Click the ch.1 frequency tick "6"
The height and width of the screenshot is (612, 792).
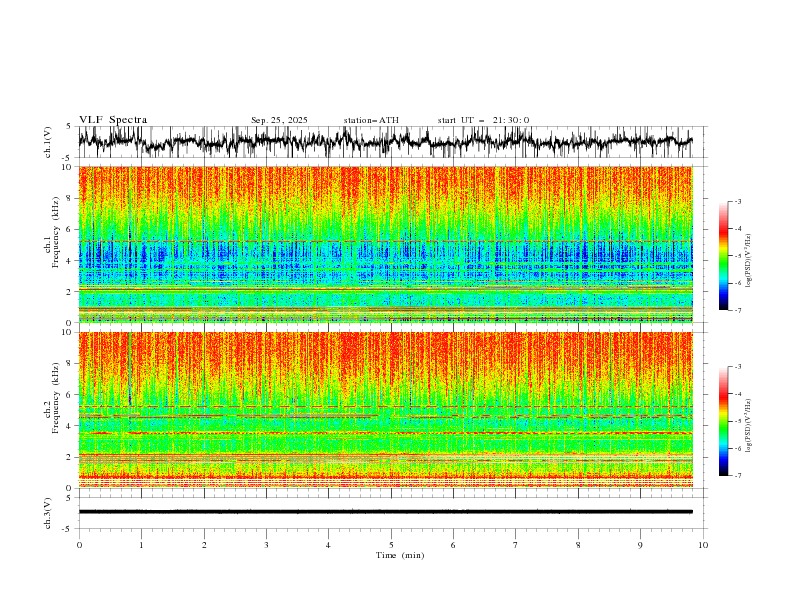click(x=70, y=229)
